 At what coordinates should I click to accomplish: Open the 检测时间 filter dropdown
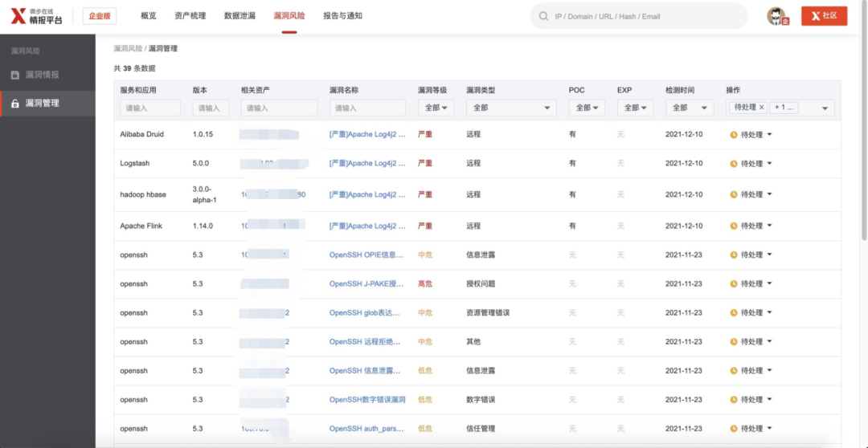(x=690, y=108)
